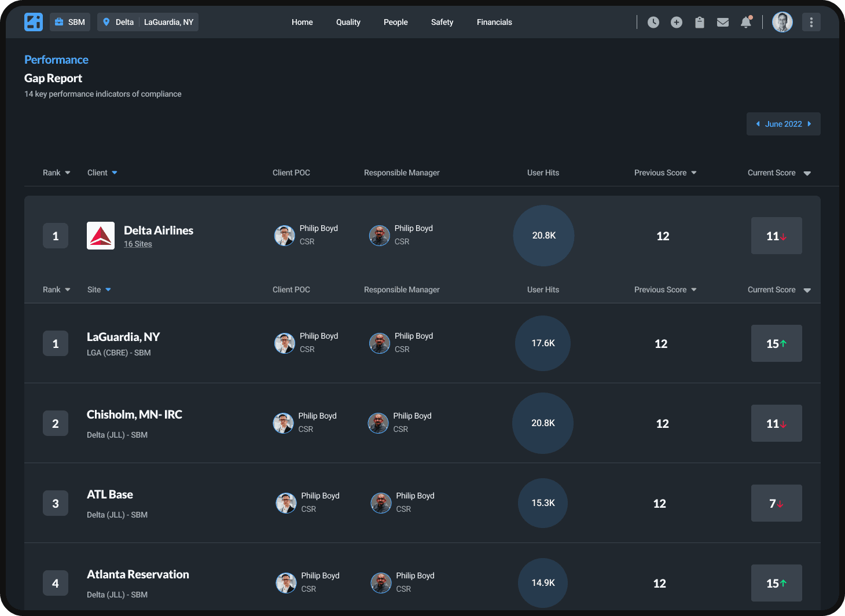Click ATL Base current score 7
This screenshot has height=616, width=845.
click(x=777, y=503)
